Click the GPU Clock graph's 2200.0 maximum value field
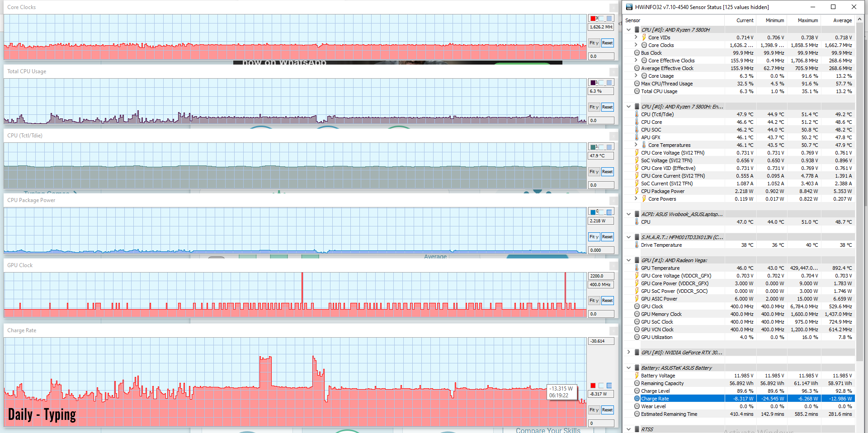 click(601, 276)
